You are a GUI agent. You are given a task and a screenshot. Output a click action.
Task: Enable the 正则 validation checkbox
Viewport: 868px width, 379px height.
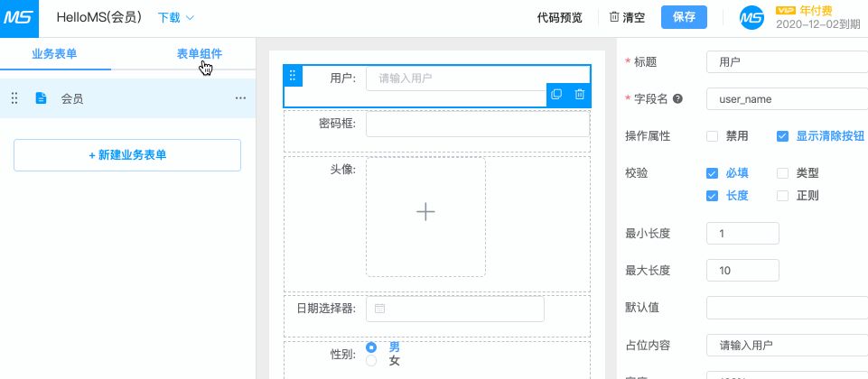tap(782, 195)
